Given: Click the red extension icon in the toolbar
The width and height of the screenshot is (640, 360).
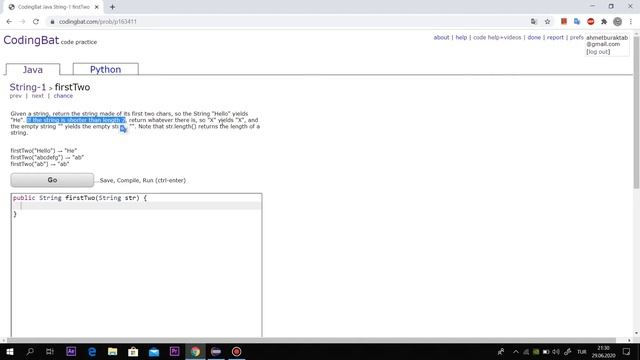Looking at the screenshot, I should [564, 22].
